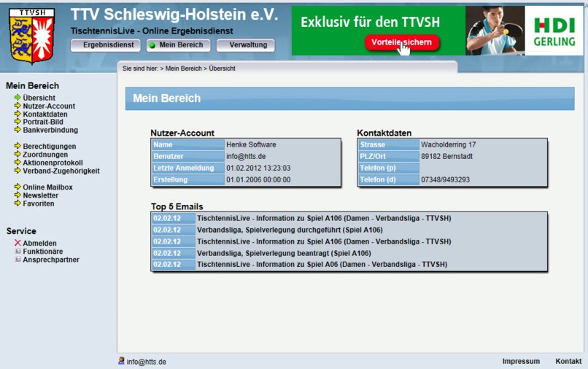Click the arrow icon beside Übersicht

click(18, 98)
